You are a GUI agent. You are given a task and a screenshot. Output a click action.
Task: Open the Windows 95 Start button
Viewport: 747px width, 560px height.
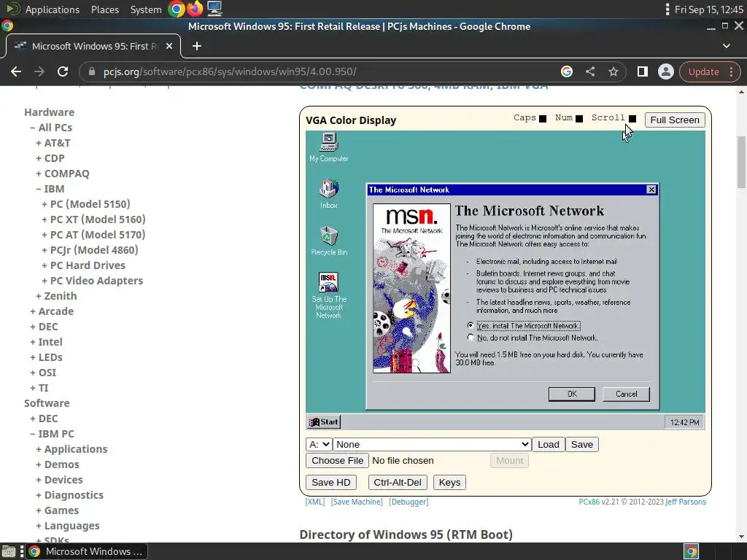[x=324, y=422]
